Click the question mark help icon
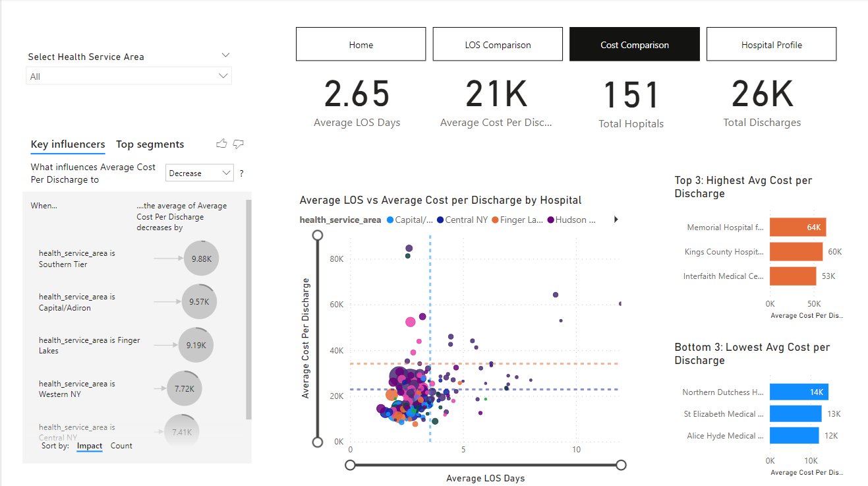Viewport: 868px width, 486px height. click(241, 173)
